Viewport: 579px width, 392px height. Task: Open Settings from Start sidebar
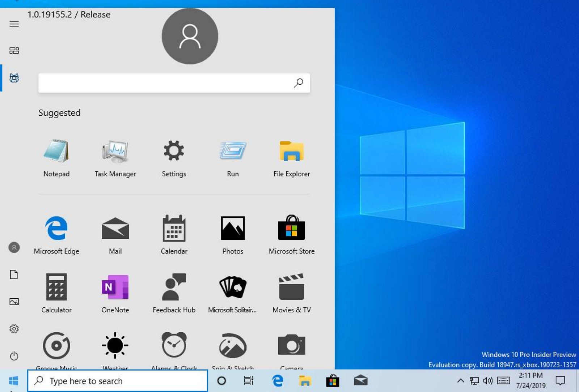[x=14, y=329]
